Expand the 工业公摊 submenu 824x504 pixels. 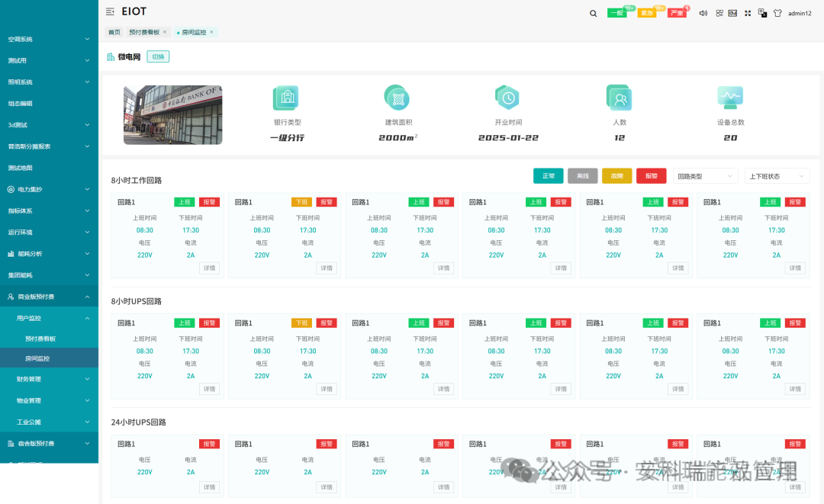49,422
